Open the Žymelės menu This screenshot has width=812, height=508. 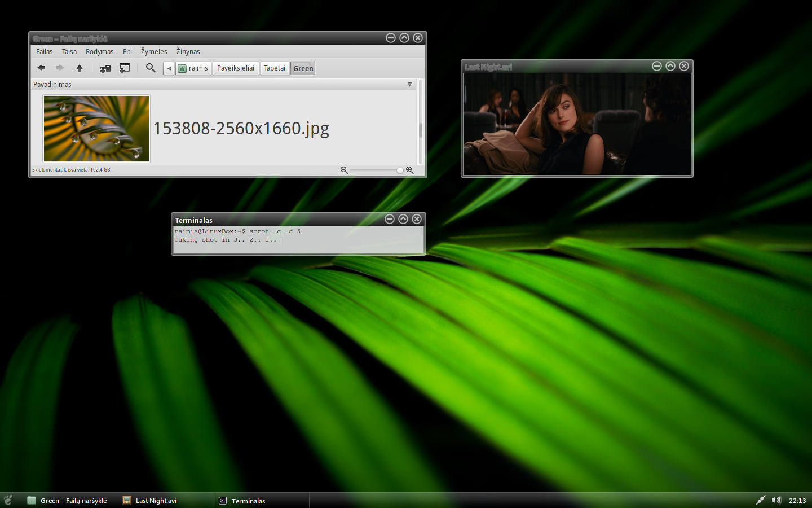pyautogui.click(x=154, y=51)
